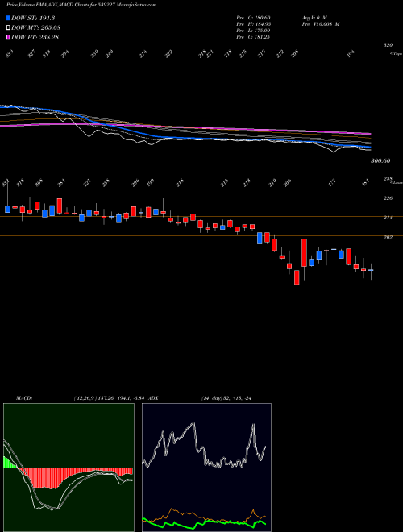
Task: Click the white ADX line peak
Action: click(193, 422)
